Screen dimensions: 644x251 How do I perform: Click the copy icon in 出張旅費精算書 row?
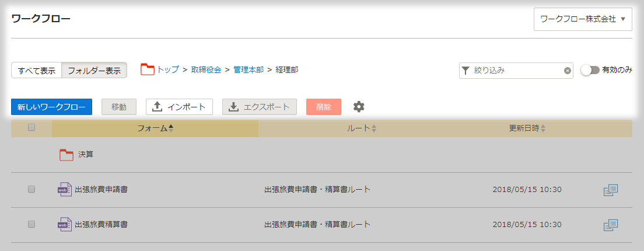tap(611, 225)
